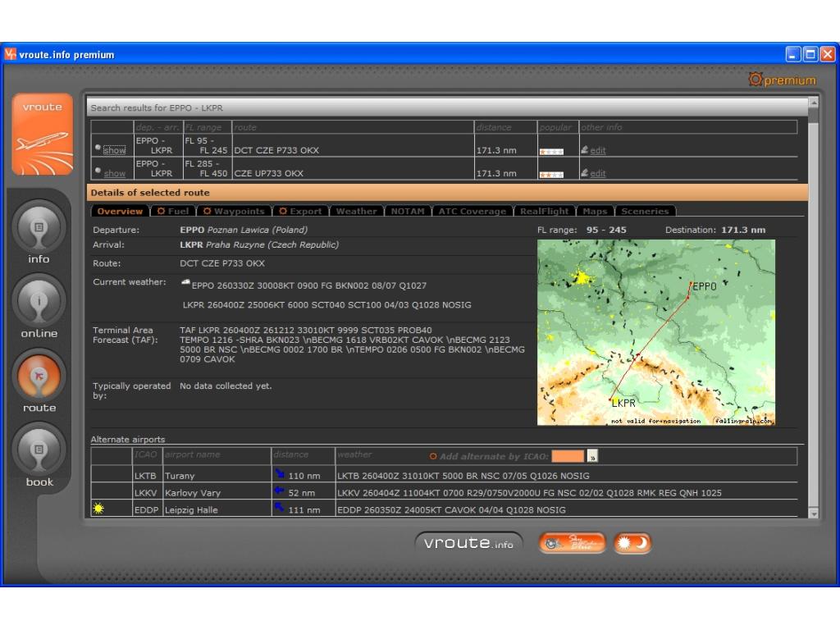
Task: Click the departure 'EPPO Poznan Lawica (Poland)' text
Action: point(244,230)
